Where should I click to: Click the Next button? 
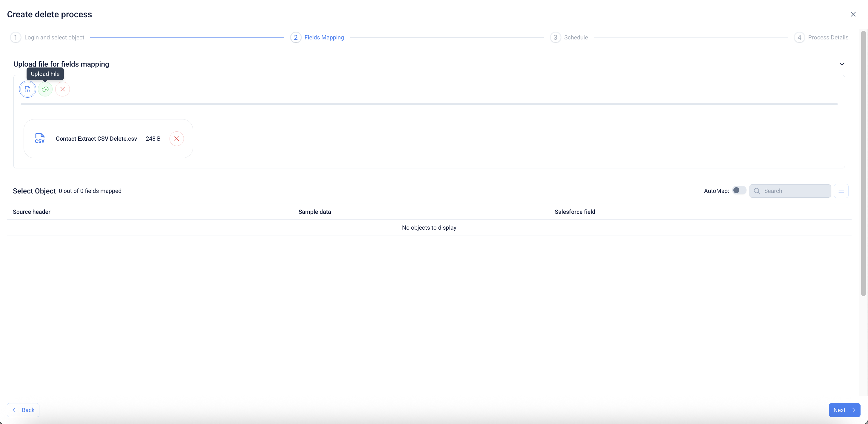[844, 410]
